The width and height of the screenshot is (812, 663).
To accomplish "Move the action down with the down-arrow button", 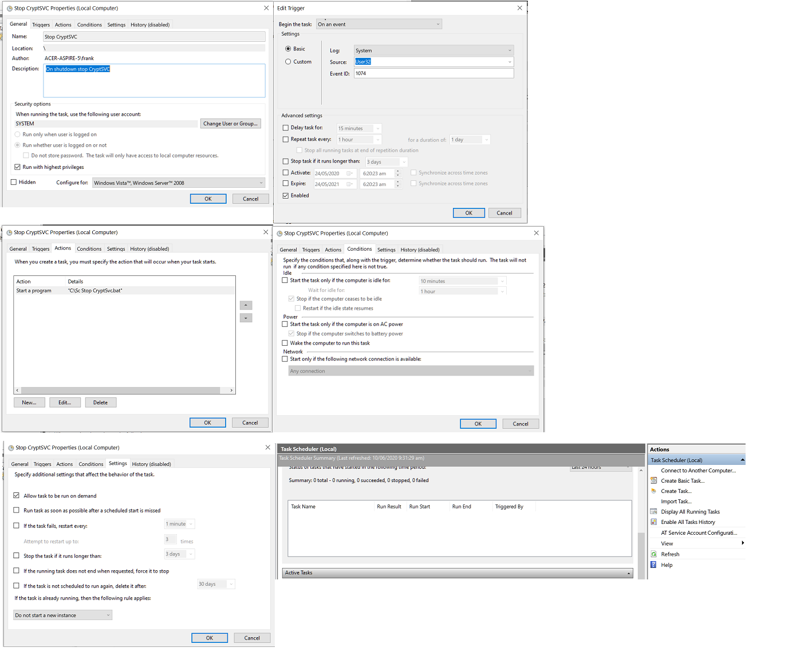I will 246,318.
